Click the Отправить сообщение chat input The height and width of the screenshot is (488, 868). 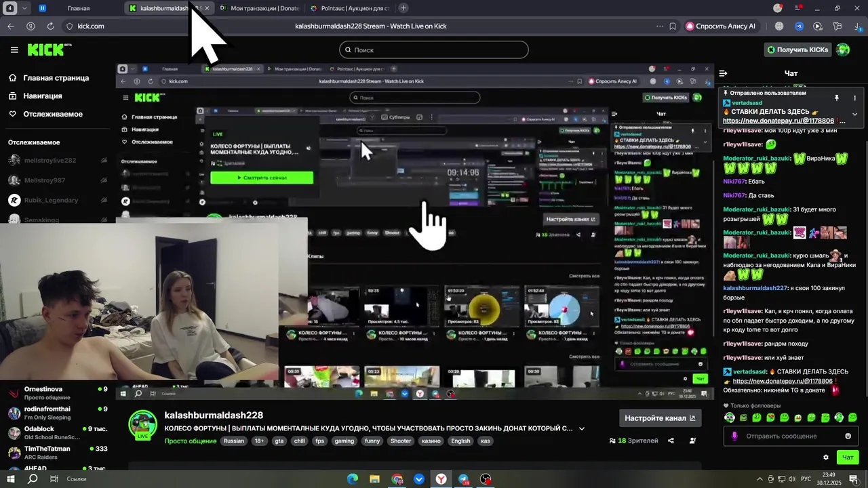tap(789, 436)
